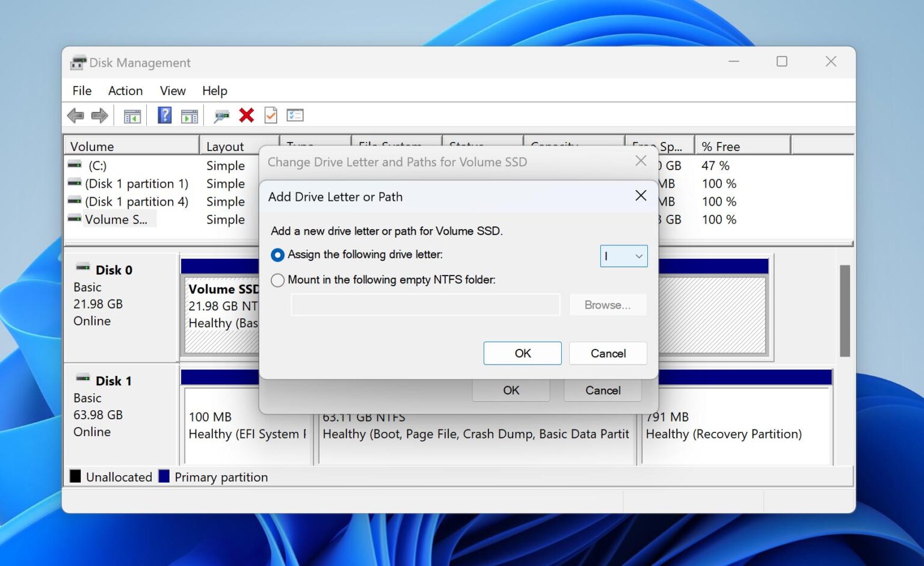
Task: Select the Volume S... entry in the list
Action: (117, 220)
